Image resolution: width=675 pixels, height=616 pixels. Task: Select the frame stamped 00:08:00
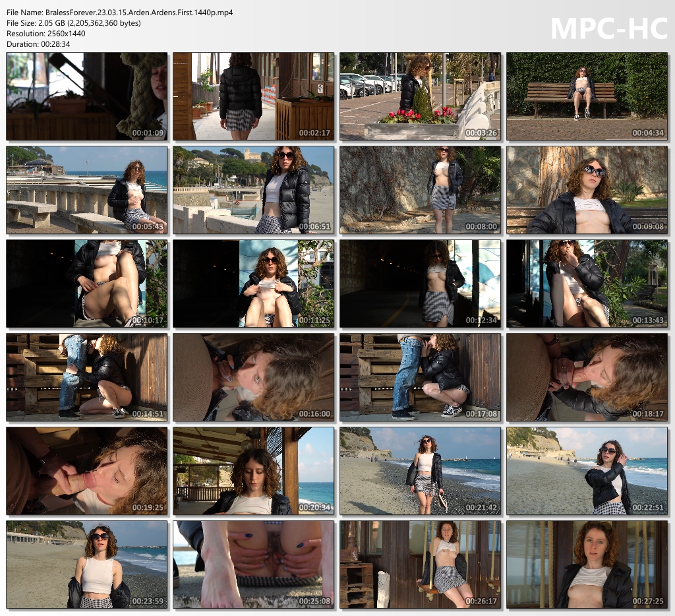point(420,190)
